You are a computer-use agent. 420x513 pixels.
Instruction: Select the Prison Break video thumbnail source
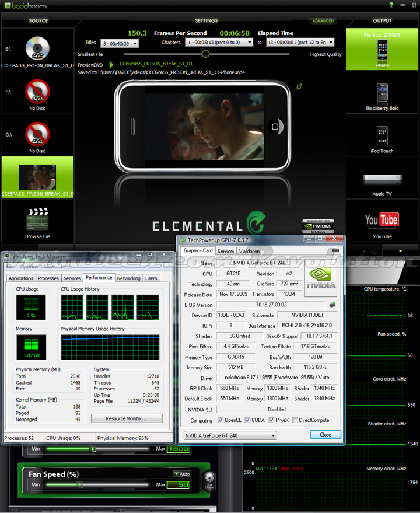37,177
